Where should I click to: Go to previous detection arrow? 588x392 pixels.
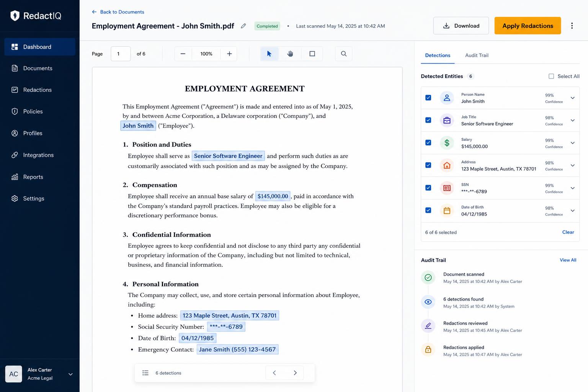[274, 373]
